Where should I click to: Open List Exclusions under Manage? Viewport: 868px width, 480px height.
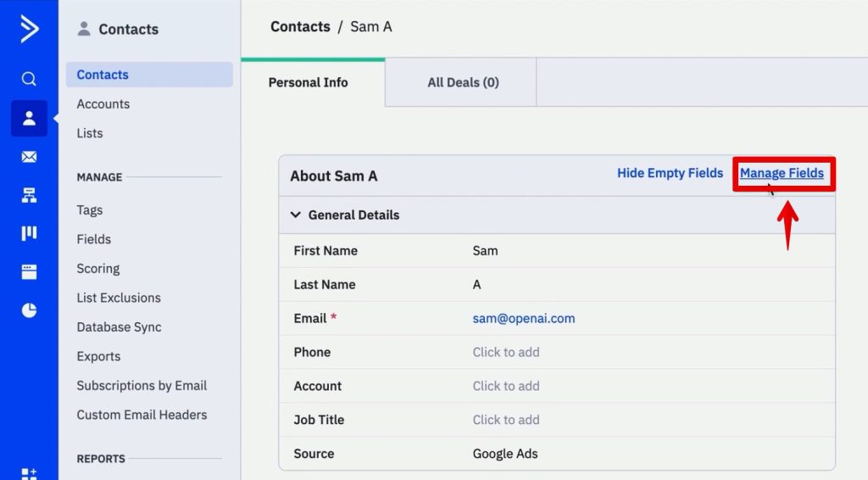(x=119, y=298)
